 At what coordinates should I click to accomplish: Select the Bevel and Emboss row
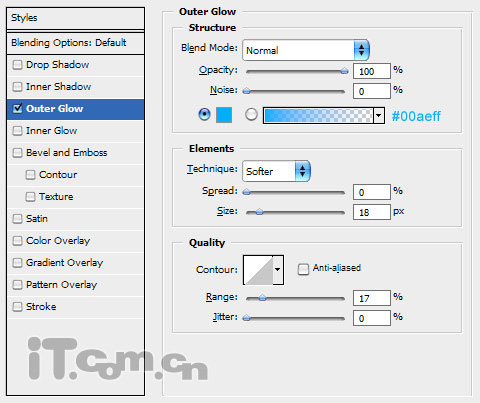pos(75,153)
